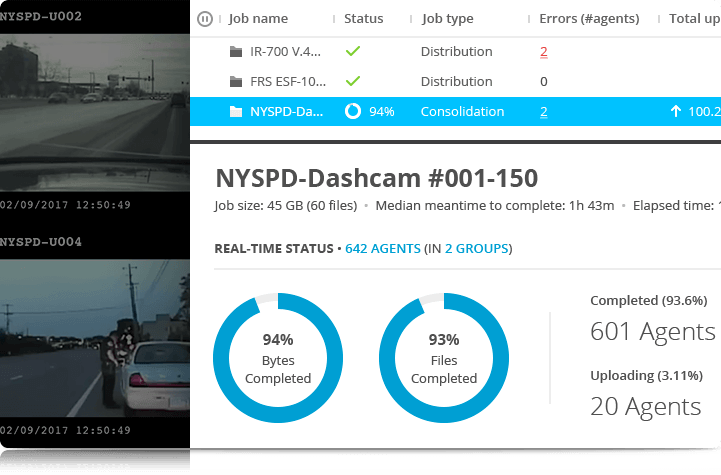Screen dimensions: 721x475
Task: Click the NYSPD-U002 dashcam video thumbnail
Action: pyautogui.click(x=95, y=113)
